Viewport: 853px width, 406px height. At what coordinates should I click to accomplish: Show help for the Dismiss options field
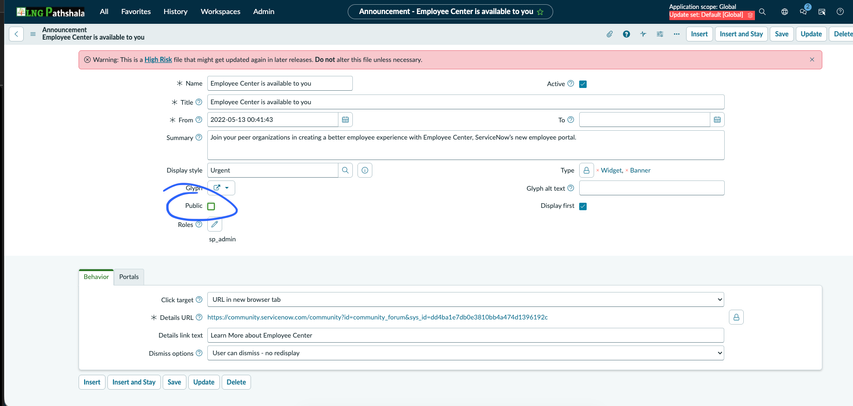point(199,353)
